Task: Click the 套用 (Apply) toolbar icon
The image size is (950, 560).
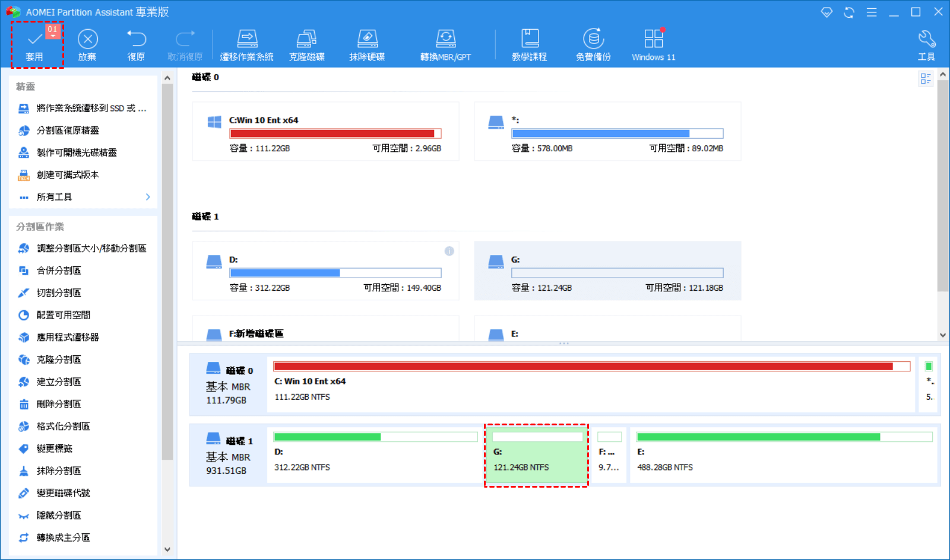Action: click(35, 44)
